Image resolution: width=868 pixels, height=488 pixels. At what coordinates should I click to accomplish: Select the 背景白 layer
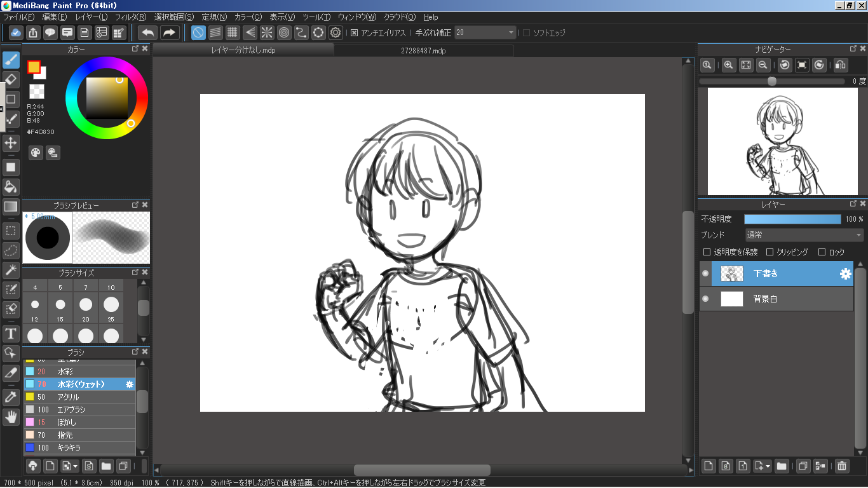[x=776, y=299]
